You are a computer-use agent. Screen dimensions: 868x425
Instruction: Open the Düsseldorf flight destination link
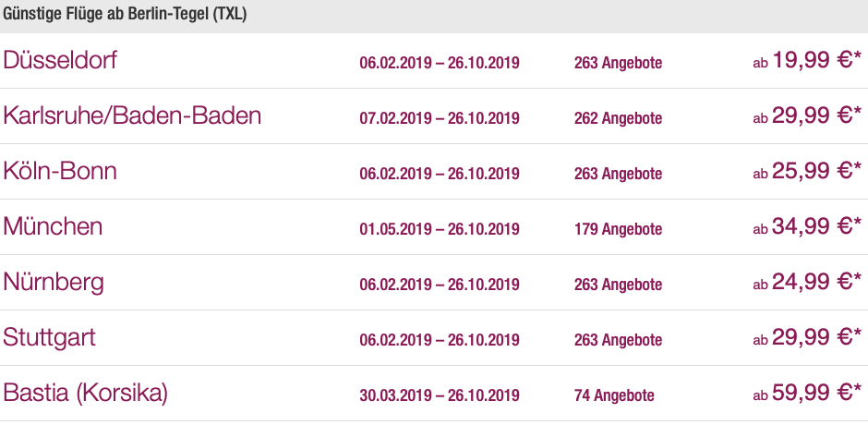click(60, 60)
